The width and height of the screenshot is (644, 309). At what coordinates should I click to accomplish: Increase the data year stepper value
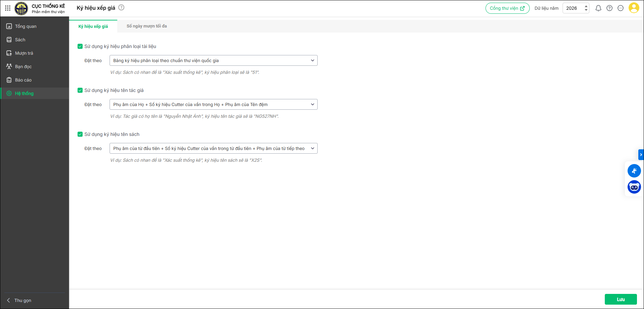click(586, 6)
